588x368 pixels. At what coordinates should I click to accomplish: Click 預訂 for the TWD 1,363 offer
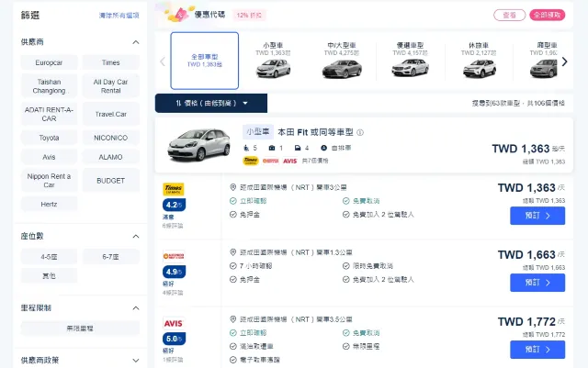click(x=537, y=216)
